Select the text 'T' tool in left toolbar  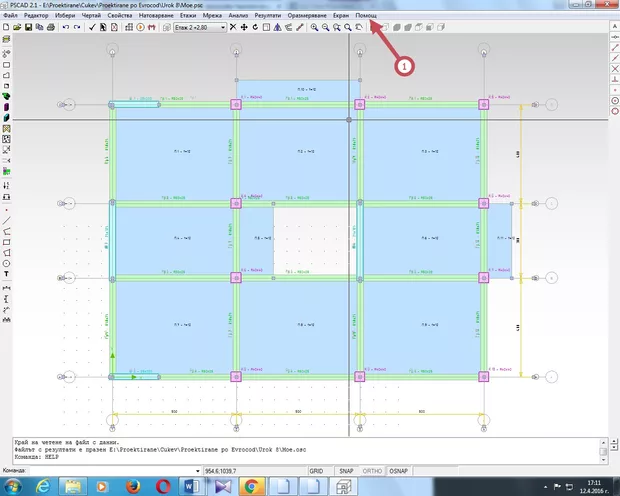(x=7, y=274)
